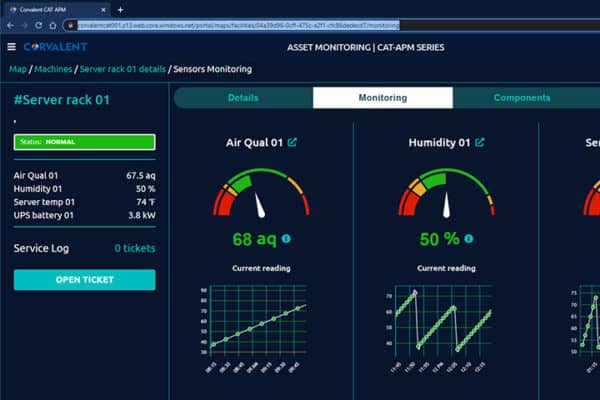Open Air Qual 01 external link icon
This screenshot has height=400, width=600.
click(292, 143)
